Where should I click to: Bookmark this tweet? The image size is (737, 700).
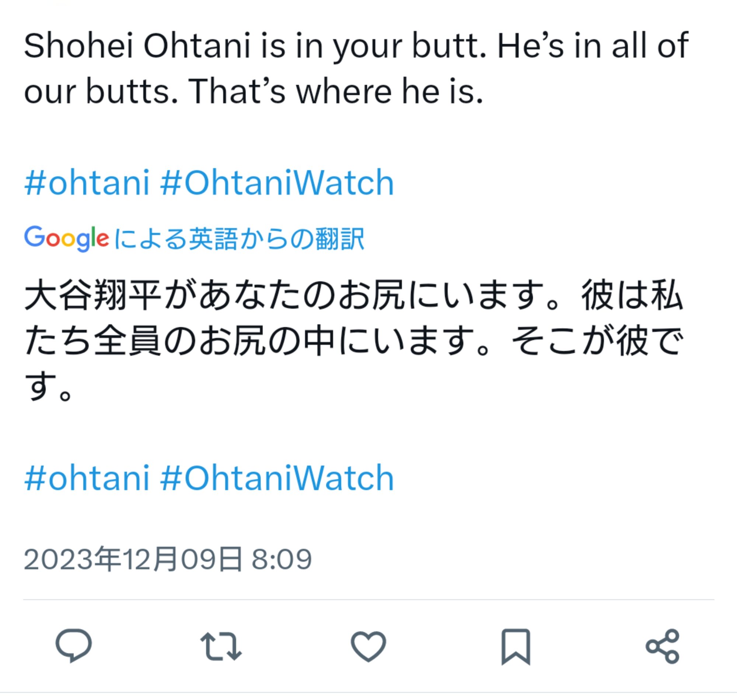516,646
